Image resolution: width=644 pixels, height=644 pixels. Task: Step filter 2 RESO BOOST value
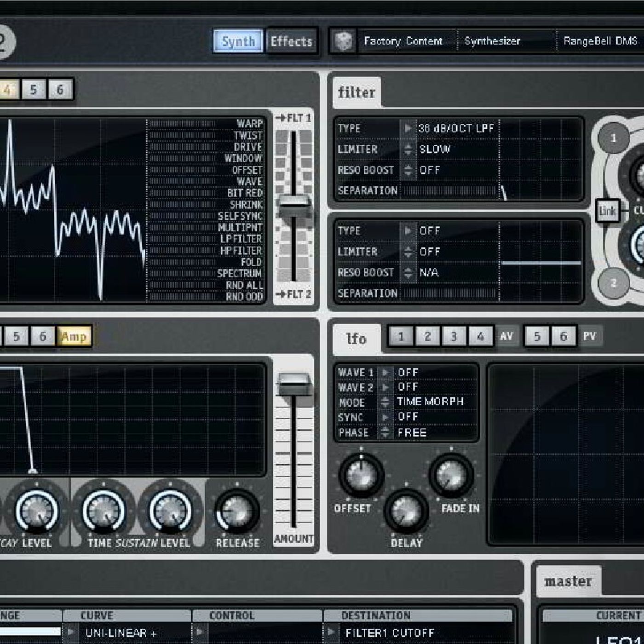pos(408,273)
